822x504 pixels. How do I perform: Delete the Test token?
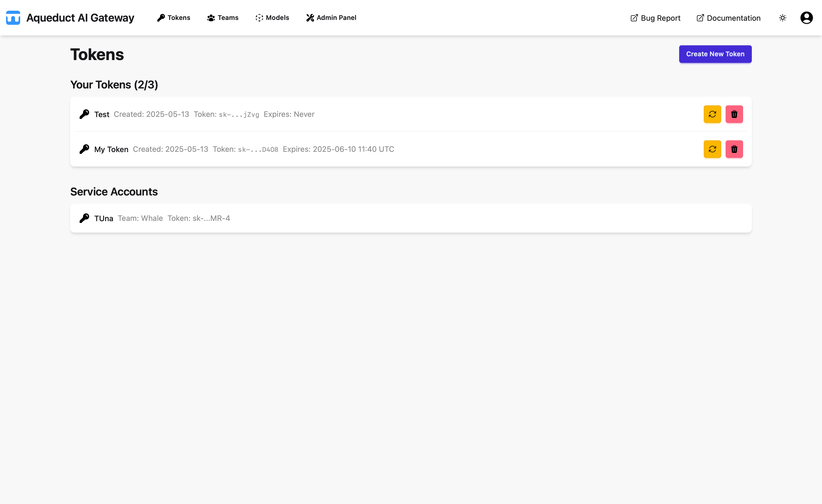[734, 114]
